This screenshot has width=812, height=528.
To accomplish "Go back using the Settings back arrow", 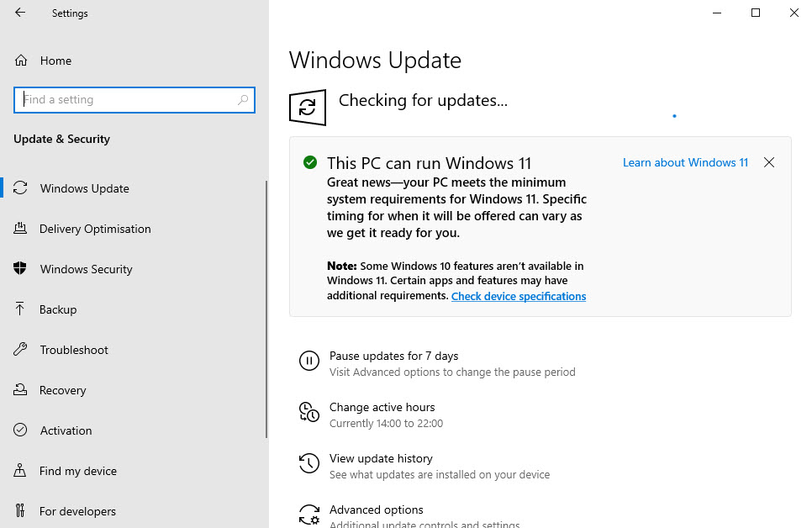I will coord(20,13).
